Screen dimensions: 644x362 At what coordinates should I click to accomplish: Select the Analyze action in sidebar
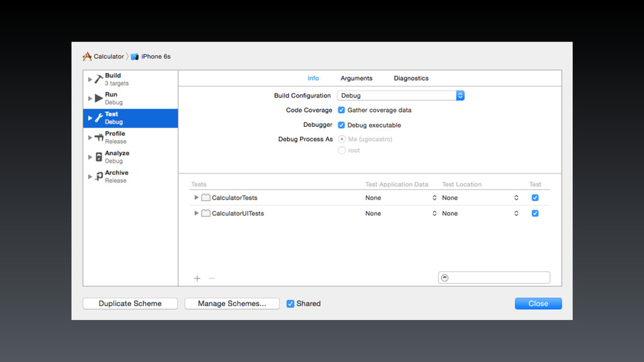[131, 156]
